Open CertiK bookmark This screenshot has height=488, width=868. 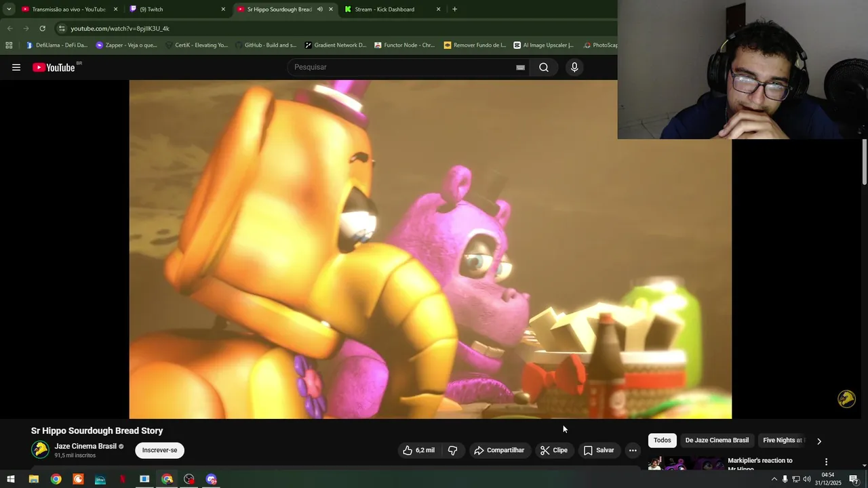tap(196, 45)
